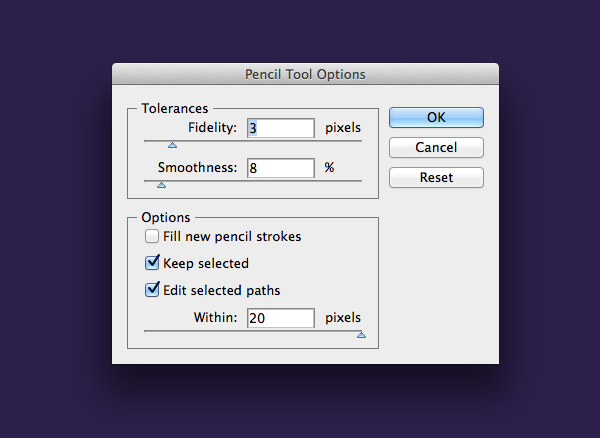Hit the Reset button
The height and width of the screenshot is (438, 600).
(436, 177)
